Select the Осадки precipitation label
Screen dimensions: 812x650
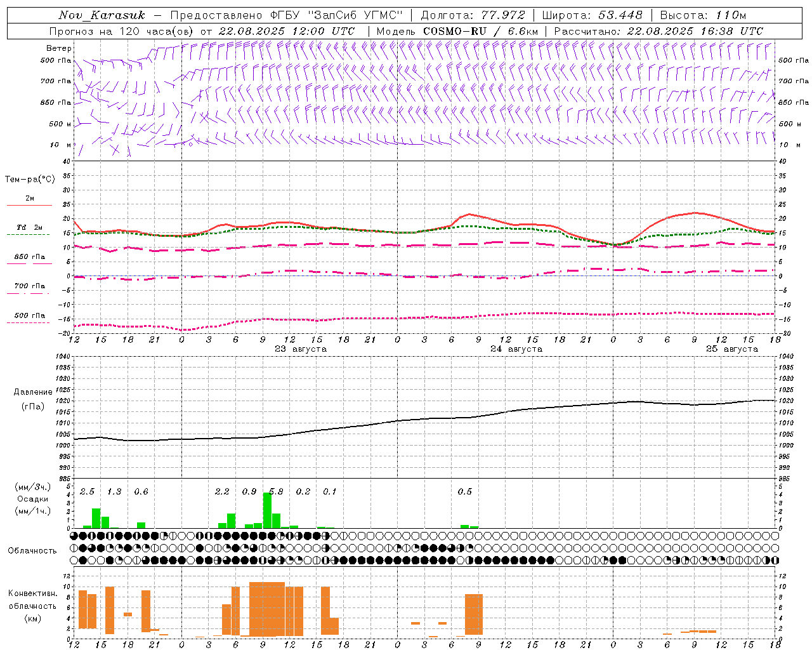point(33,499)
